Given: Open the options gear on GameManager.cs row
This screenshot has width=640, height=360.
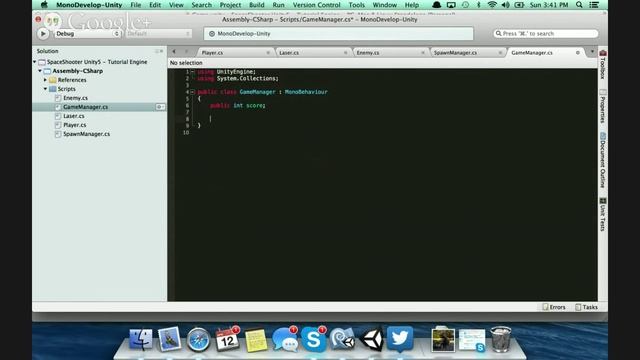Looking at the screenshot, I should (160, 107).
